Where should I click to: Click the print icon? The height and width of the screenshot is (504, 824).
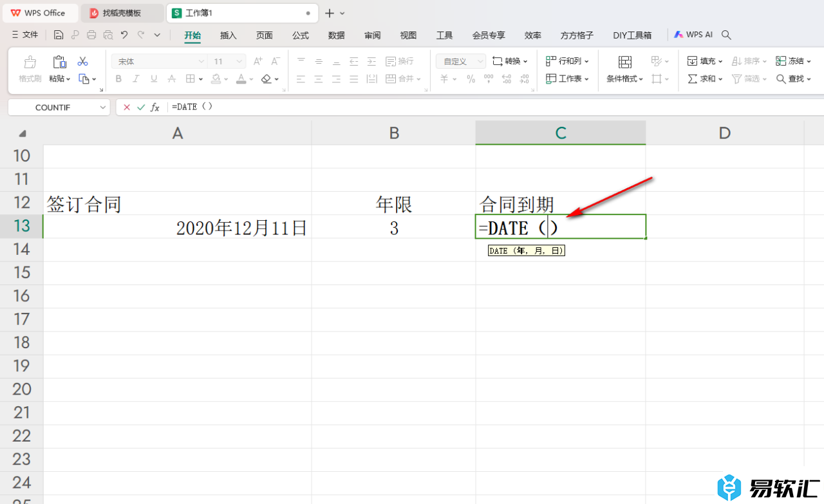(91, 35)
